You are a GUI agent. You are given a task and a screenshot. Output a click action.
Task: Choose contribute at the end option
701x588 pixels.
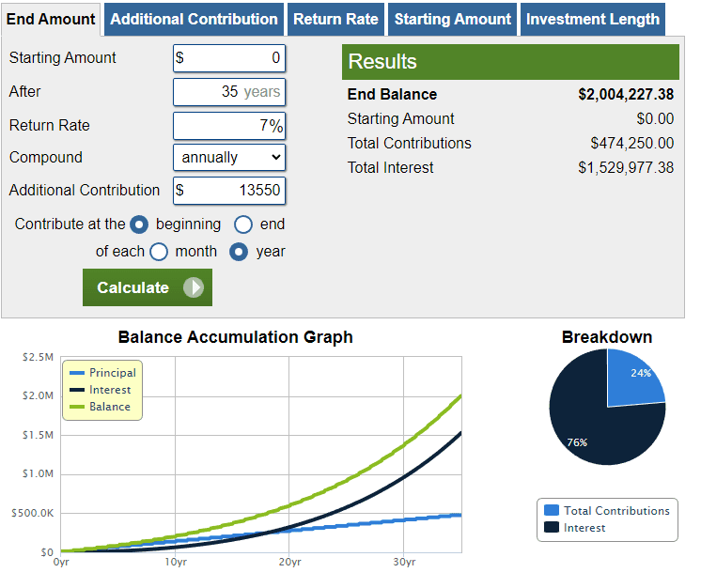tap(243, 224)
